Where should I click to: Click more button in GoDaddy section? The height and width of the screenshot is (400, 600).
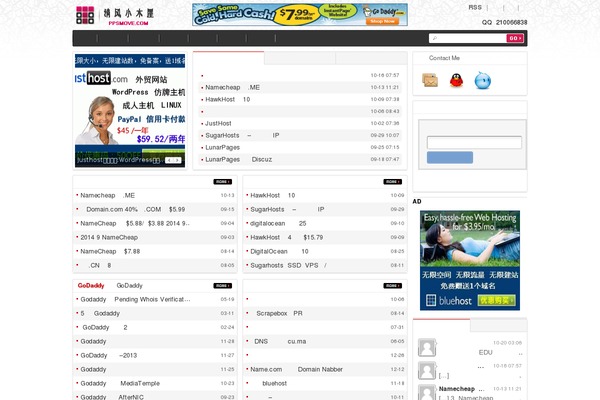pyautogui.click(x=223, y=286)
